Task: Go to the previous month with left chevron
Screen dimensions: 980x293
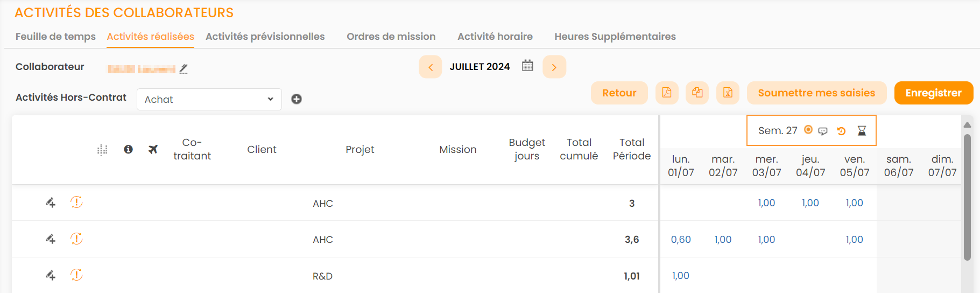Action: tap(431, 67)
